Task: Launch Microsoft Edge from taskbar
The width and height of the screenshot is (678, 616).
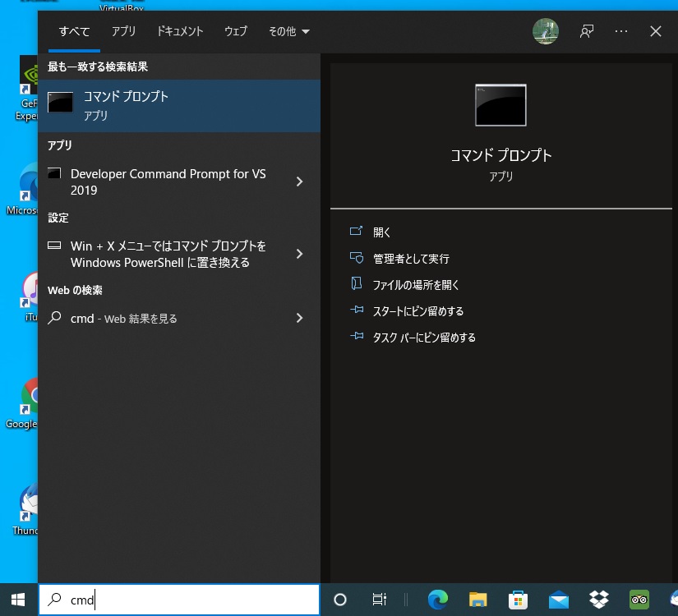Action: [437, 600]
